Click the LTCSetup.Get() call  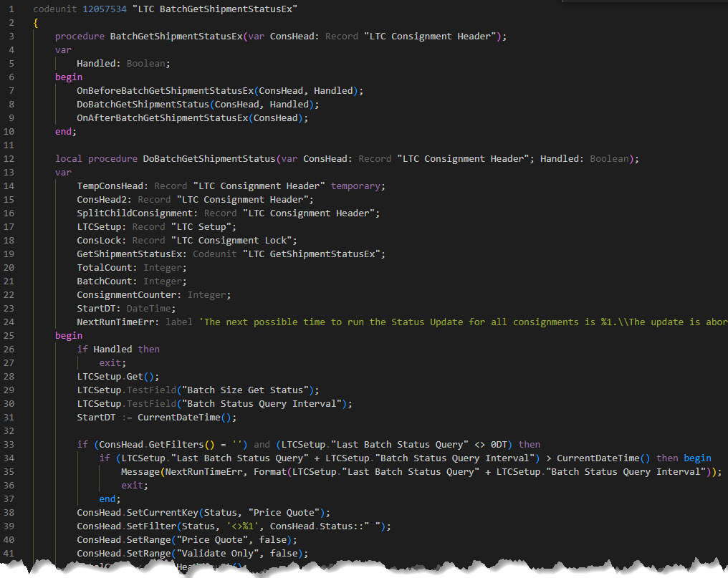pyautogui.click(x=118, y=377)
